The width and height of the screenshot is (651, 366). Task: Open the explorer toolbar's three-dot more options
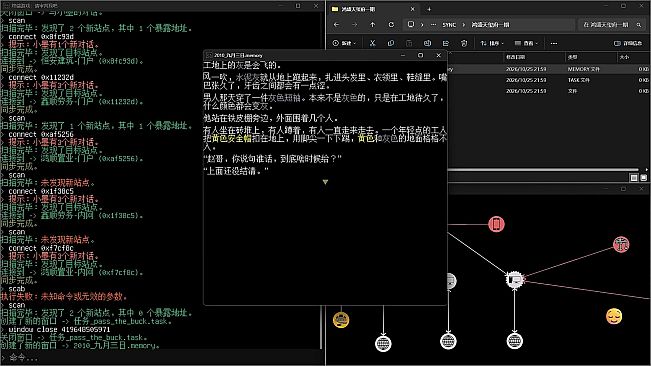[553, 43]
